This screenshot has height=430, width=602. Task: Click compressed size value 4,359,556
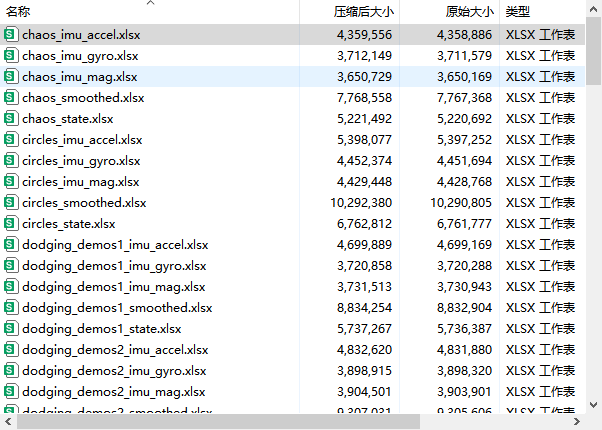(x=364, y=35)
